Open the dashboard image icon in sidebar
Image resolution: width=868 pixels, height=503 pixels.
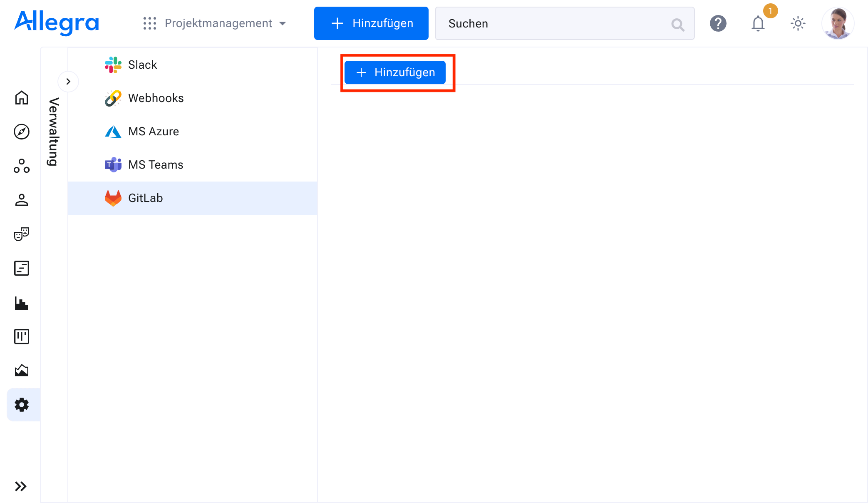click(21, 370)
